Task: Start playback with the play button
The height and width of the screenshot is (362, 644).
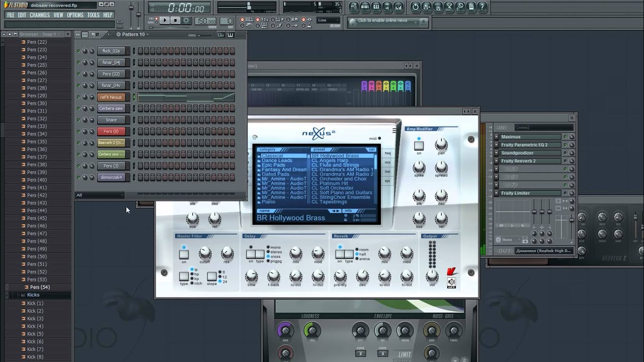Action: pos(165,21)
